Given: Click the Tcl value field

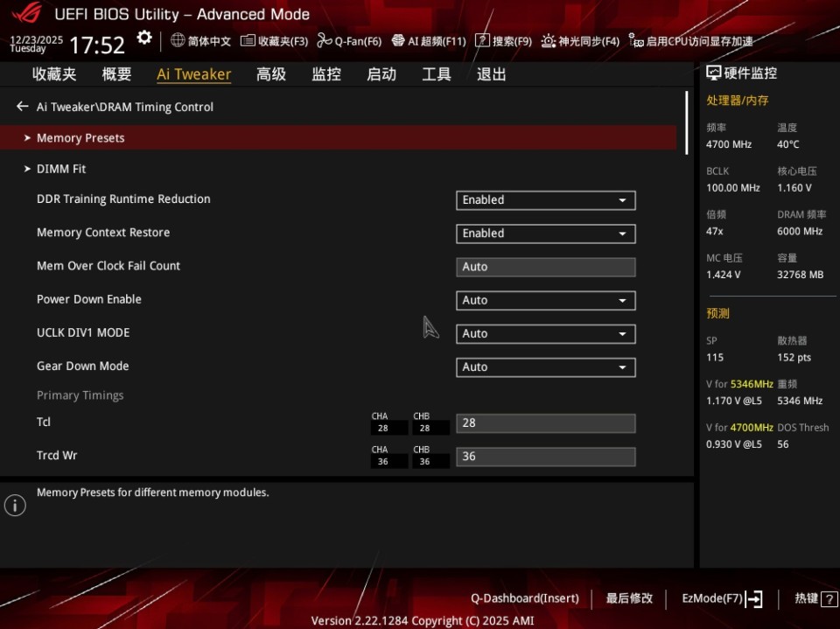Looking at the screenshot, I should tap(545, 423).
